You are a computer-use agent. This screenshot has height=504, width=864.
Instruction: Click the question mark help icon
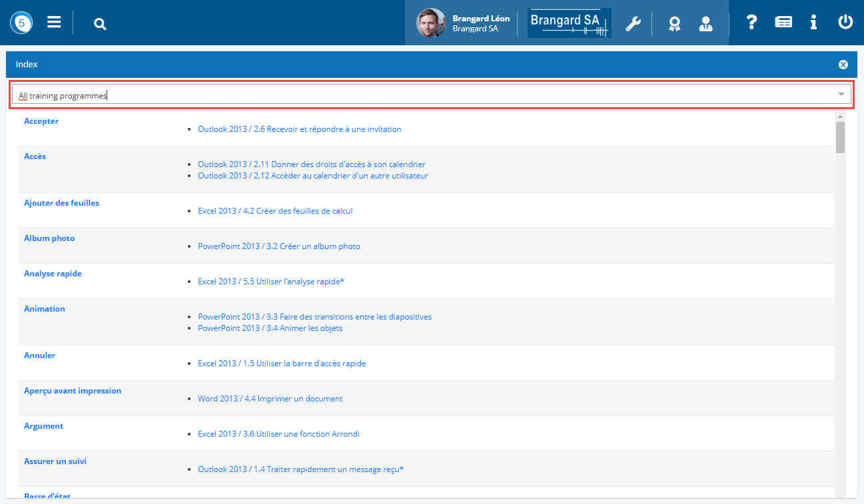[751, 23]
